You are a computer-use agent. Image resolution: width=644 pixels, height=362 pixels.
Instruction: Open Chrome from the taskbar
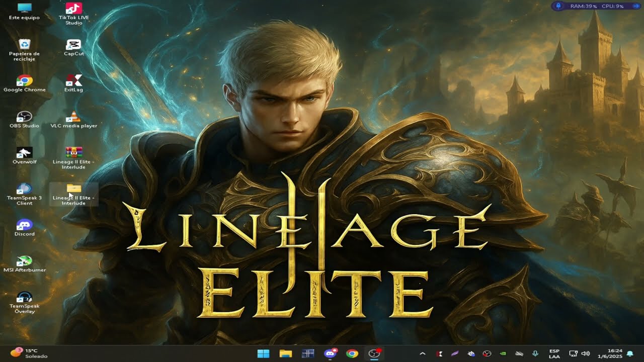pyautogui.click(x=352, y=353)
